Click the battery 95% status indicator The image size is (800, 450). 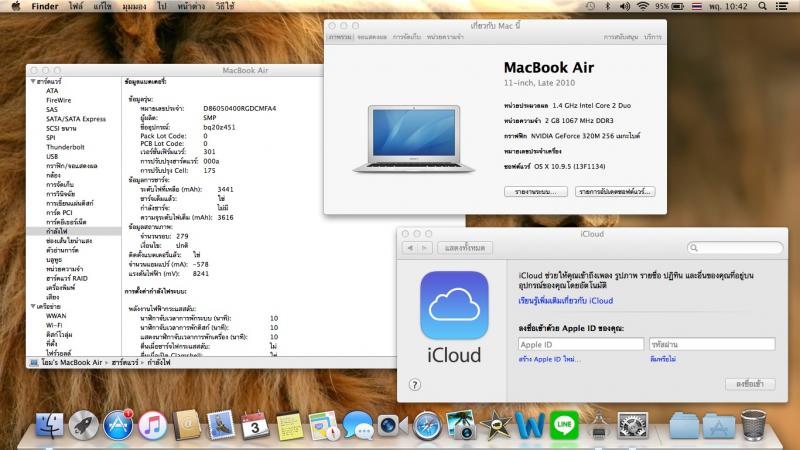point(669,6)
